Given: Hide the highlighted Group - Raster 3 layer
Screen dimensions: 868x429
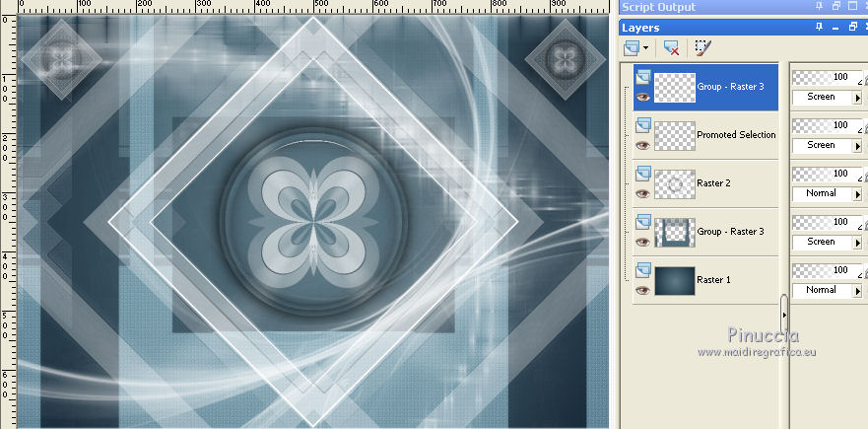Looking at the screenshot, I should click(x=642, y=97).
